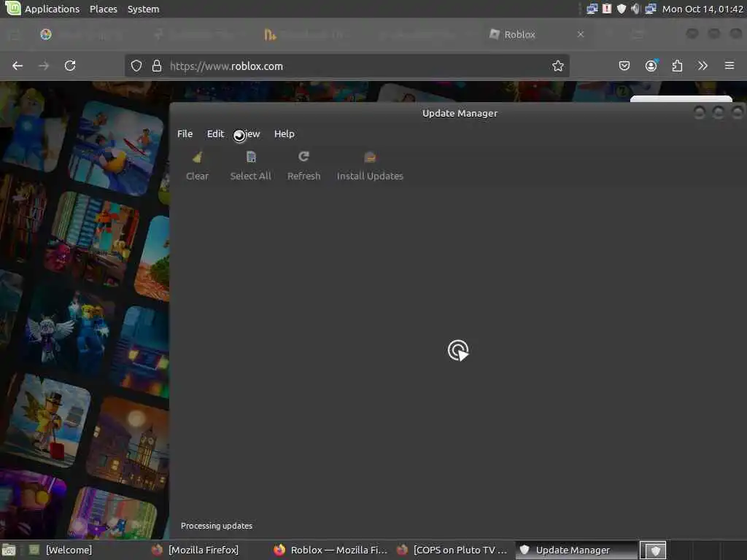
Task: Expand more tools overflow chevron in Firefox
Action: [703, 66]
